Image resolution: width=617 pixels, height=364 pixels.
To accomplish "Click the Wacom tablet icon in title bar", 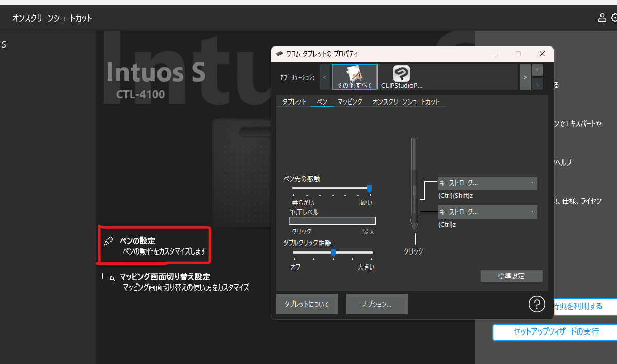I will 279,54.
